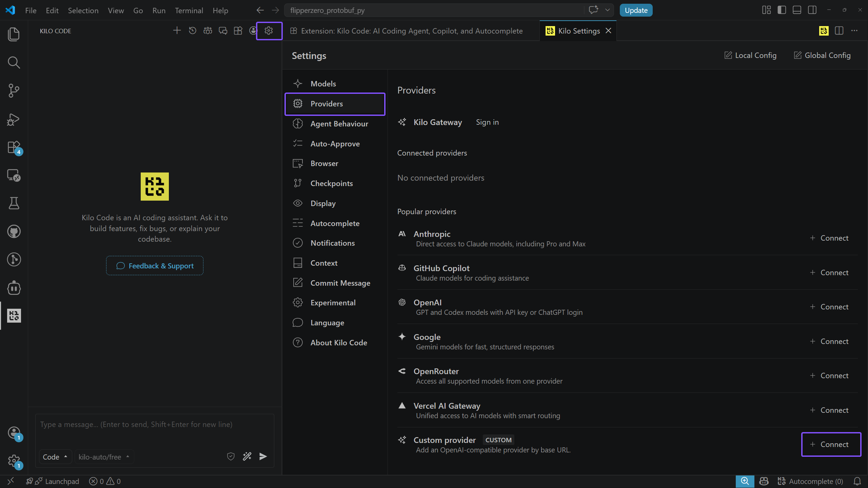Open Local Config editor
The width and height of the screenshot is (868, 488).
point(750,55)
